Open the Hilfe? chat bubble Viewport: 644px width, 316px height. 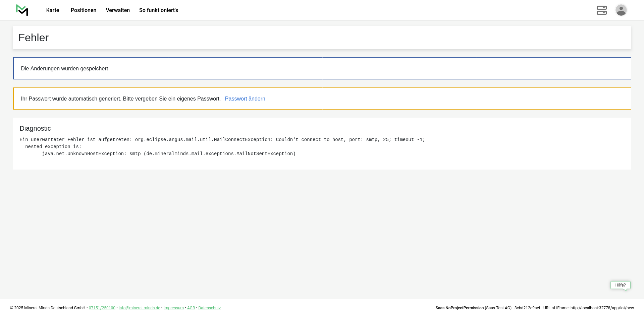coord(620,285)
